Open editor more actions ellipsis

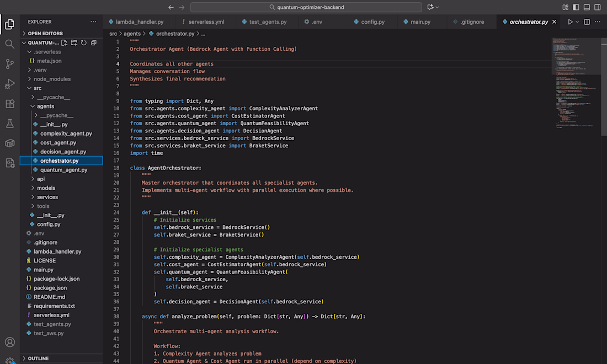[x=598, y=22]
